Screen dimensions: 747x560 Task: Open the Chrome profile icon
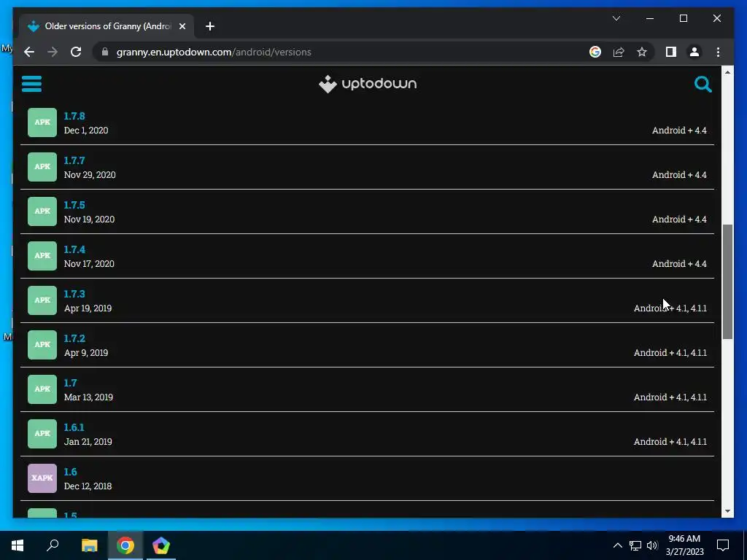(694, 52)
